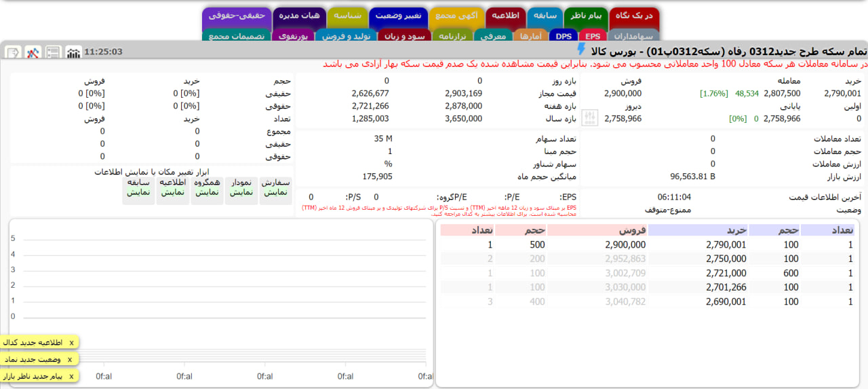Open the EPS tab
The image size is (868, 389).
592,36
